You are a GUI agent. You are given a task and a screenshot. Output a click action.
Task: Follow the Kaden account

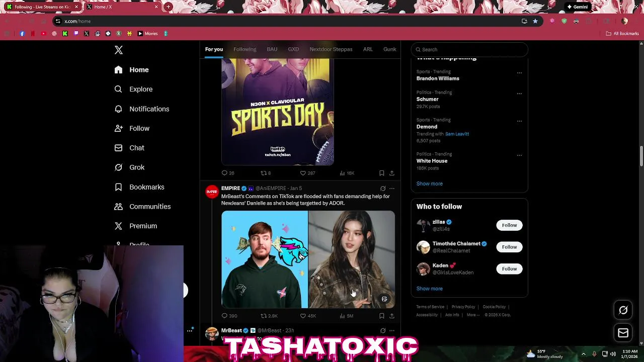(x=509, y=269)
